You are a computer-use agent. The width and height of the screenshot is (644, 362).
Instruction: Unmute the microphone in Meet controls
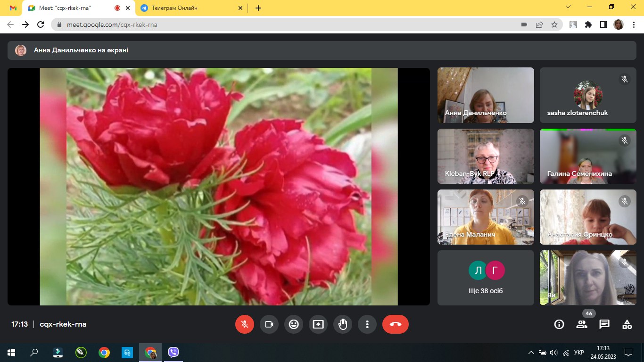(245, 324)
